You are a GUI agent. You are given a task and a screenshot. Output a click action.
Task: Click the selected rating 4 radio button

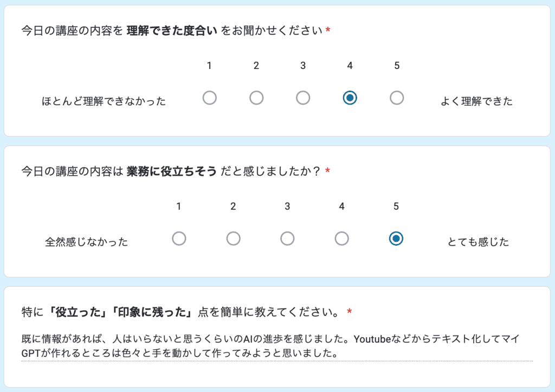pyautogui.click(x=350, y=98)
